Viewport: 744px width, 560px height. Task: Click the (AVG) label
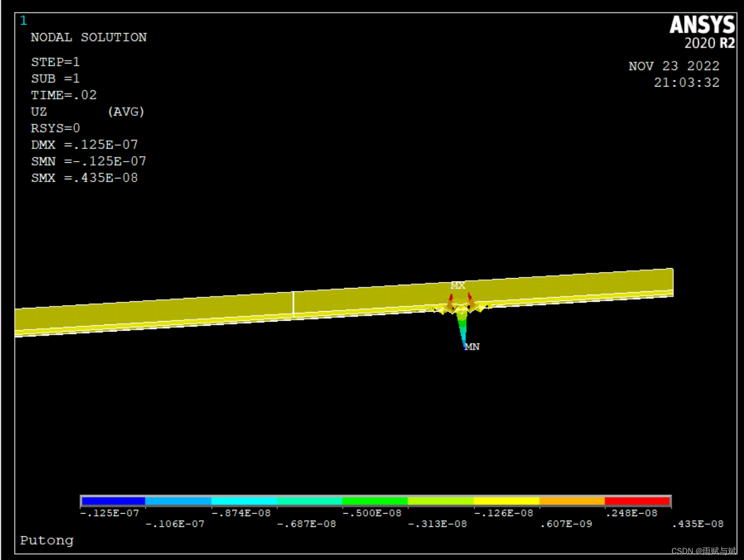(126, 112)
